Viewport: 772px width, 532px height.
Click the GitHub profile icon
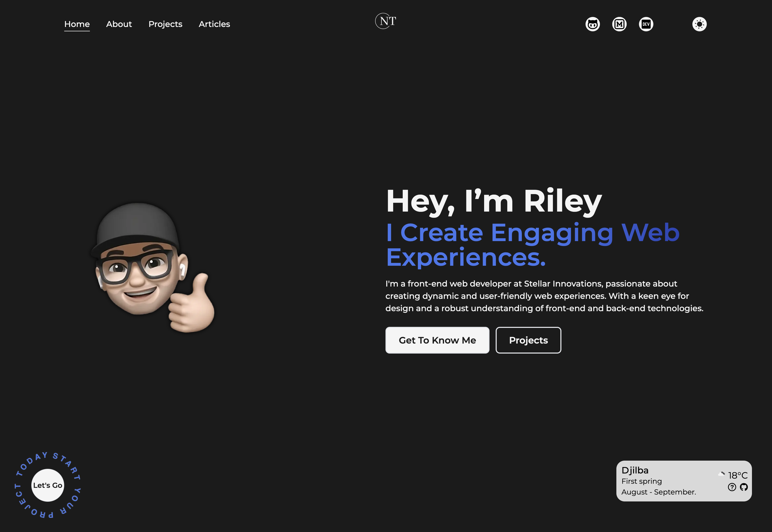(x=592, y=23)
